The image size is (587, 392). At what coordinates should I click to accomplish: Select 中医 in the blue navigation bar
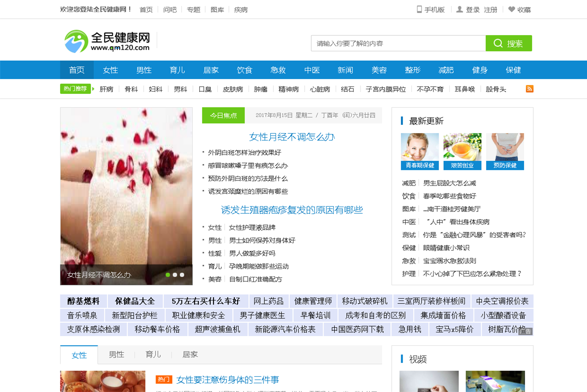click(x=312, y=70)
